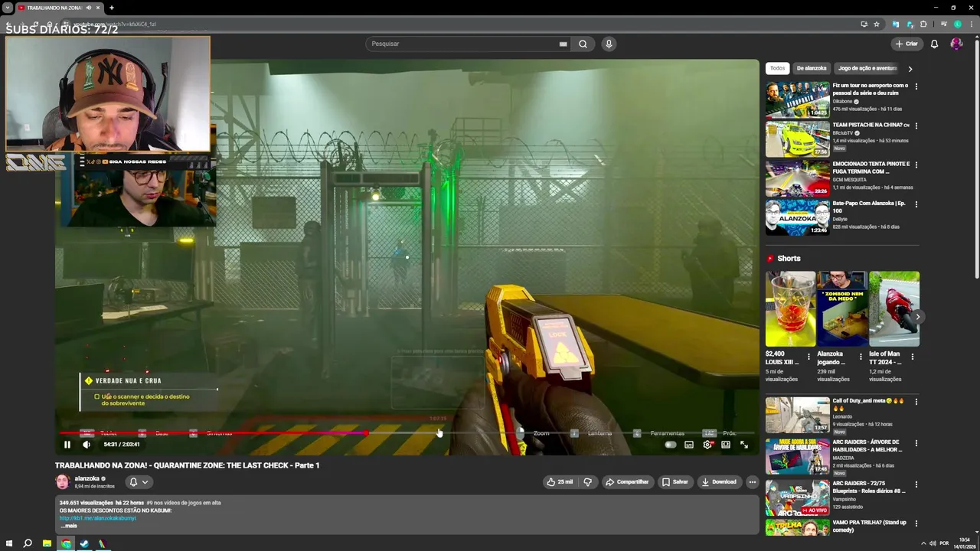This screenshot has height=551, width=980.
Task: Open 'Alanzoka jogando' short
Action: click(842, 308)
